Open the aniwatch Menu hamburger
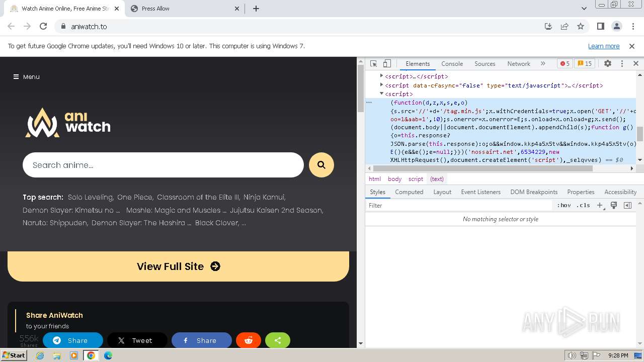This screenshot has height=362, width=644. (x=26, y=77)
